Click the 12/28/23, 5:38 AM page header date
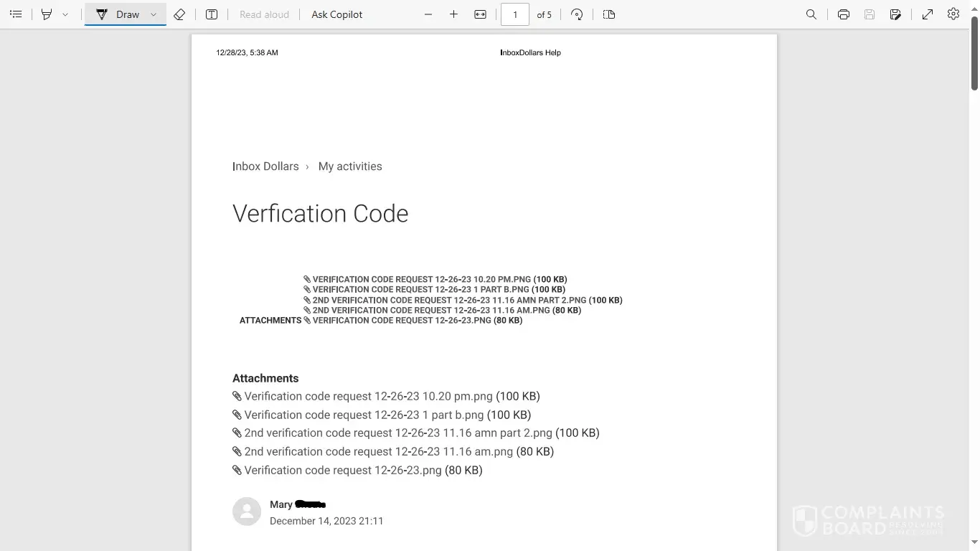 pyautogui.click(x=247, y=53)
